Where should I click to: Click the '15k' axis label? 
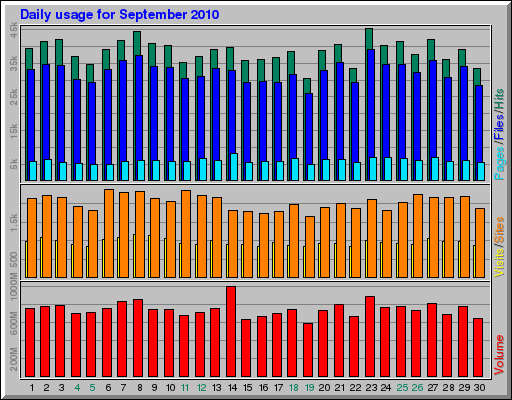click(x=14, y=131)
